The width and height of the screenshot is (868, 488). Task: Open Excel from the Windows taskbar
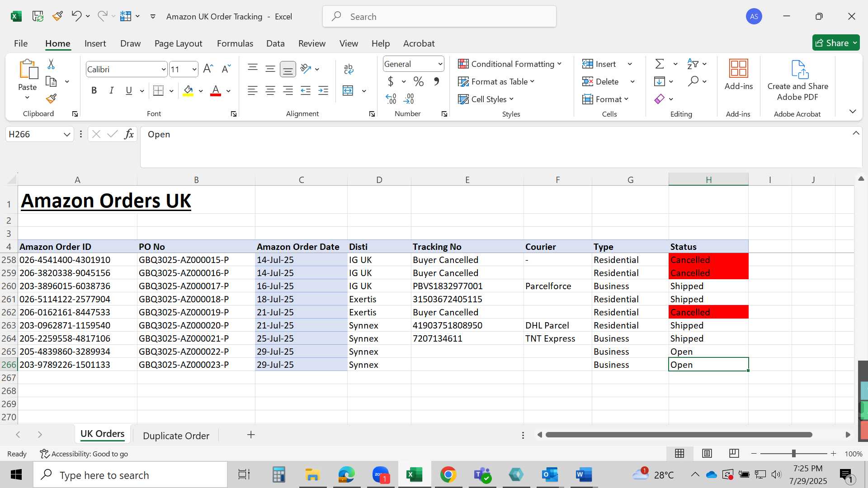click(x=415, y=474)
